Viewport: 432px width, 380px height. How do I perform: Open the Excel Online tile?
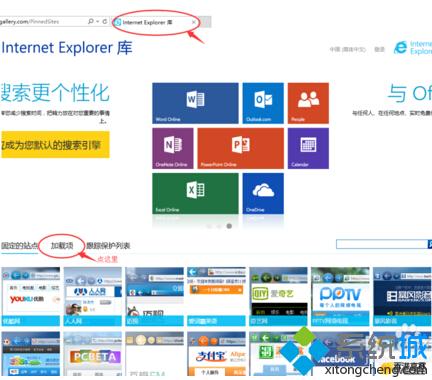tap(195, 193)
